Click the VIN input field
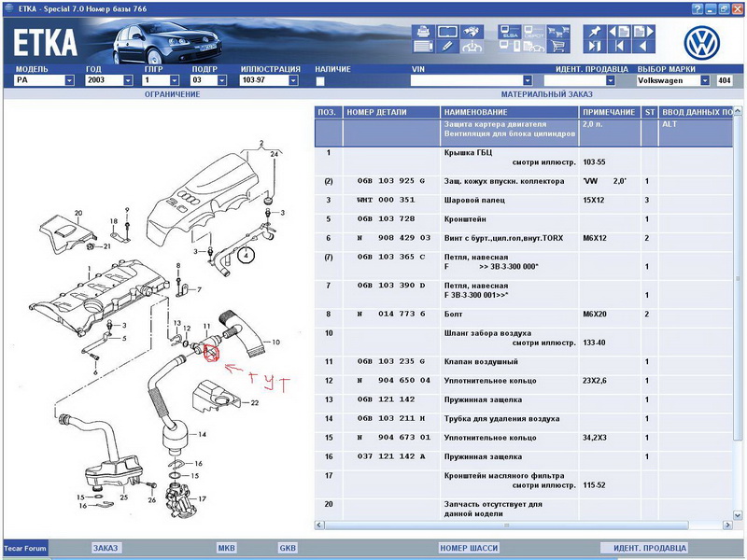 tap(467, 80)
